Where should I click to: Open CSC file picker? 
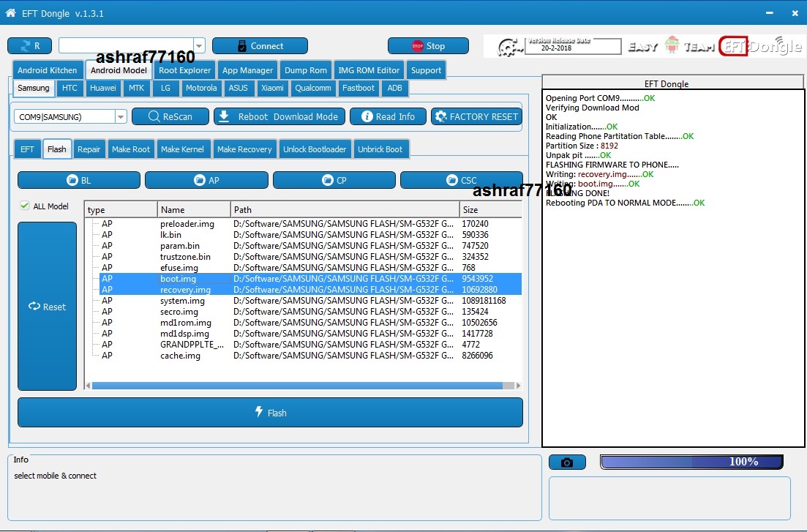pyautogui.click(x=462, y=180)
